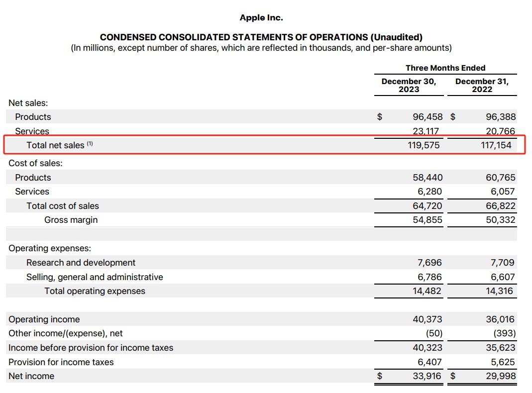The height and width of the screenshot is (393, 532).
Task: Click the total net sales value 117,154
Action: pyautogui.click(x=496, y=145)
